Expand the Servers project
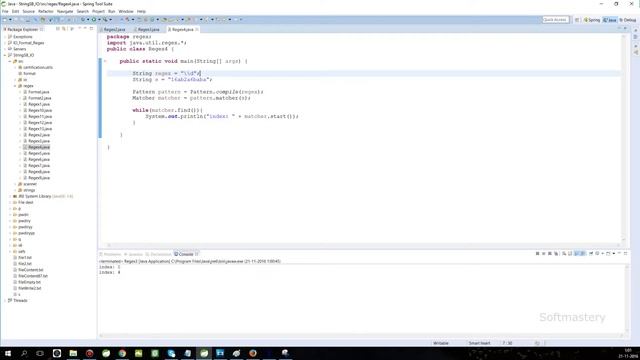The height and width of the screenshot is (360, 640). 5,49
